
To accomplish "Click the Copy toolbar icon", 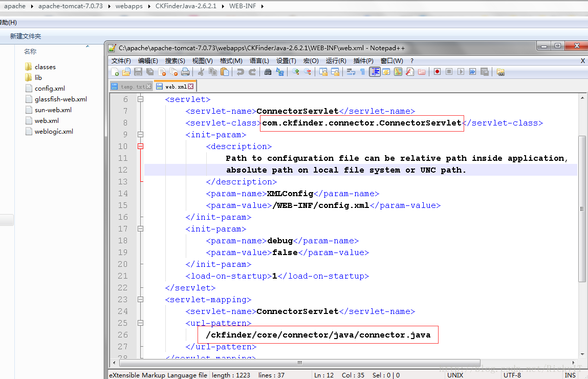I will click(x=213, y=72).
